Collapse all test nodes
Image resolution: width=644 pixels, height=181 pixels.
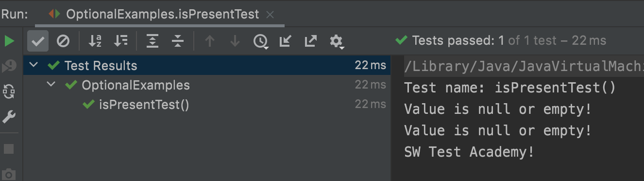click(x=178, y=41)
